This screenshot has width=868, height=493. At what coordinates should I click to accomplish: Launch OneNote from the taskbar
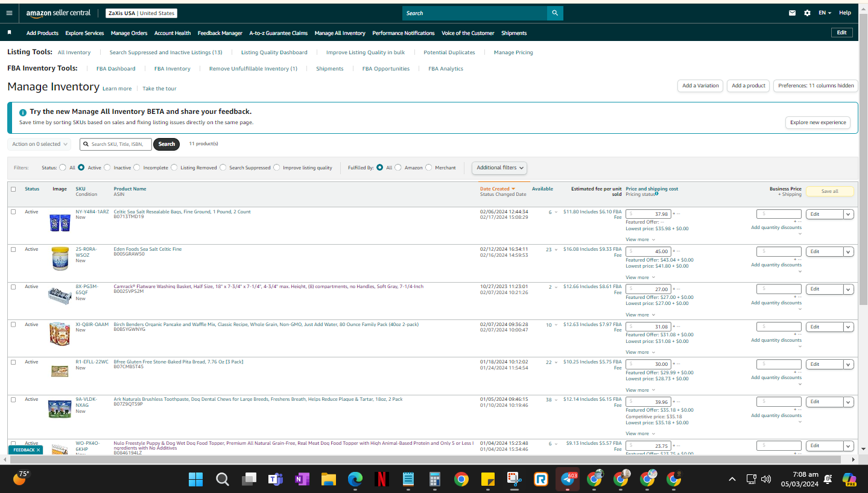click(302, 480)
